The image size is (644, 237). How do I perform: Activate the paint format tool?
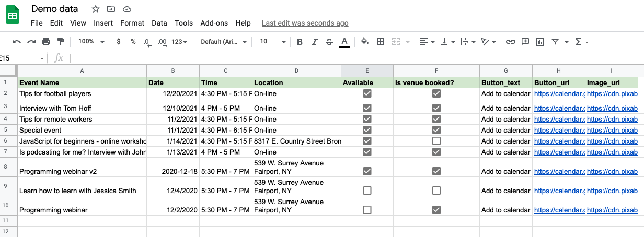click(x=61, y=42)
